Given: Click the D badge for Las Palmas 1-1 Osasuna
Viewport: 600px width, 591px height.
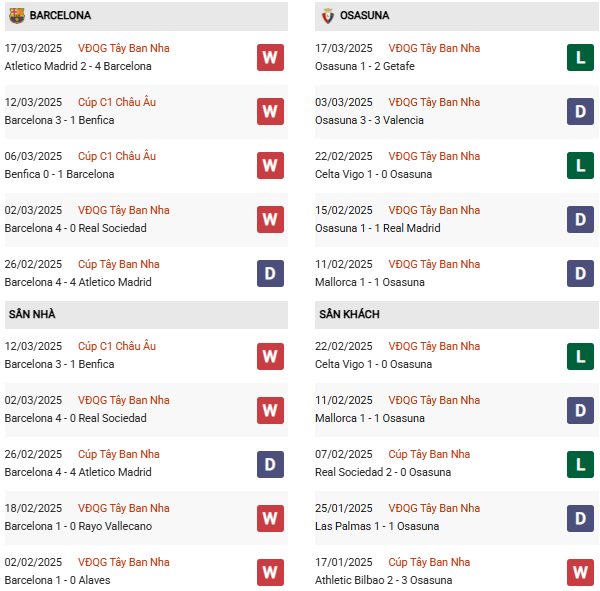Looking at the screenshot, I should coord(580,518).
